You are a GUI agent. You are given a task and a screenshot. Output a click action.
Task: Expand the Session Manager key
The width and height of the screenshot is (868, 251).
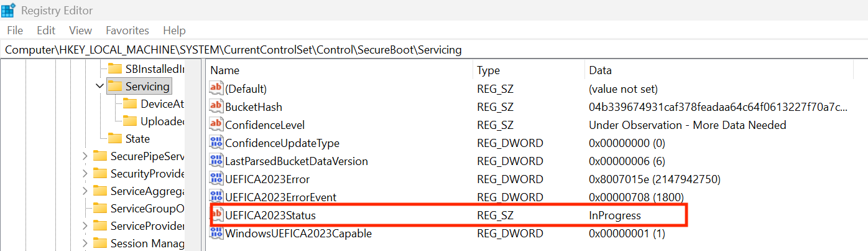click(85, 243)
